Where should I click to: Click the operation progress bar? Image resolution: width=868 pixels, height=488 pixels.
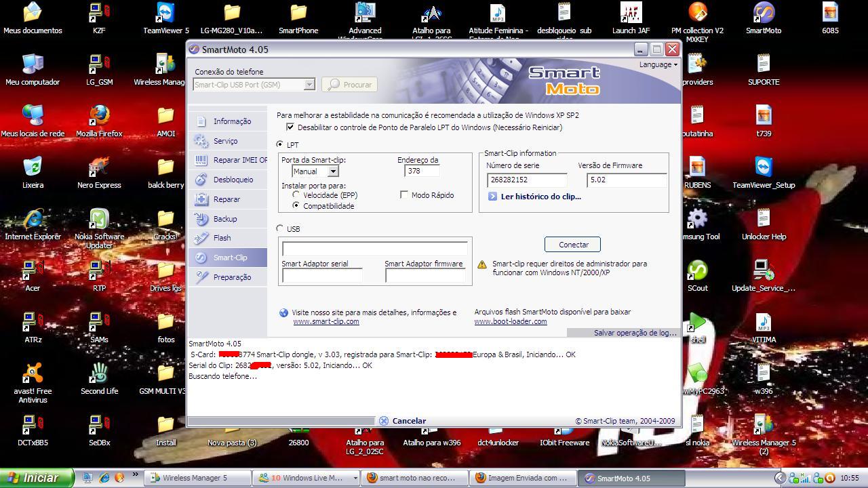click(281, 421)
